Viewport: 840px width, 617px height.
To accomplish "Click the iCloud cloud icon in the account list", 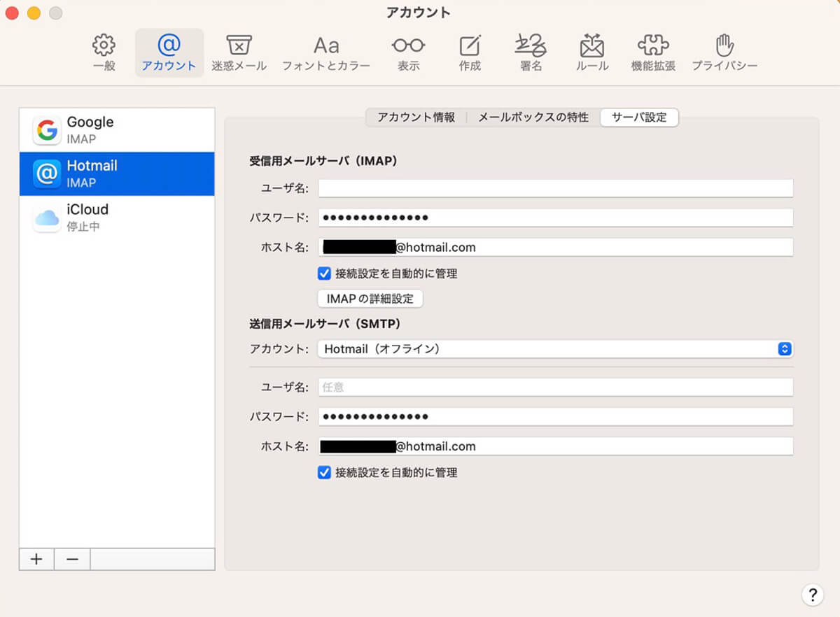I will 47,218.
